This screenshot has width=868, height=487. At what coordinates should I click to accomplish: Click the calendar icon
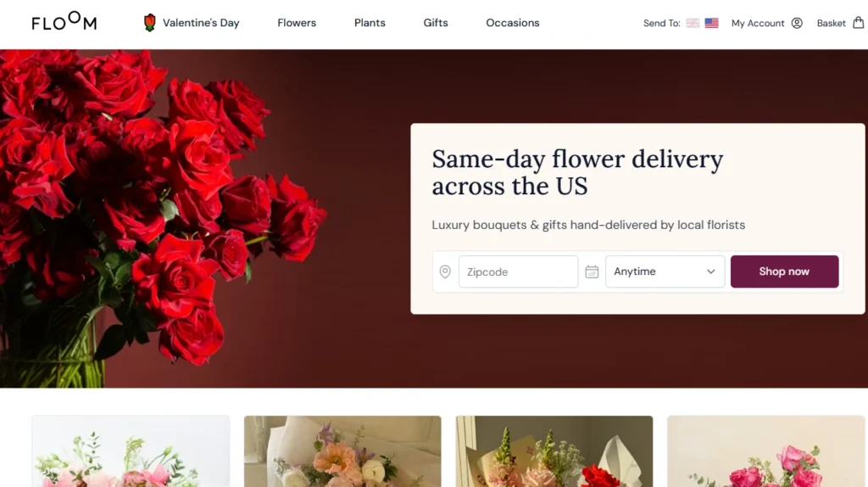[592, 271]
